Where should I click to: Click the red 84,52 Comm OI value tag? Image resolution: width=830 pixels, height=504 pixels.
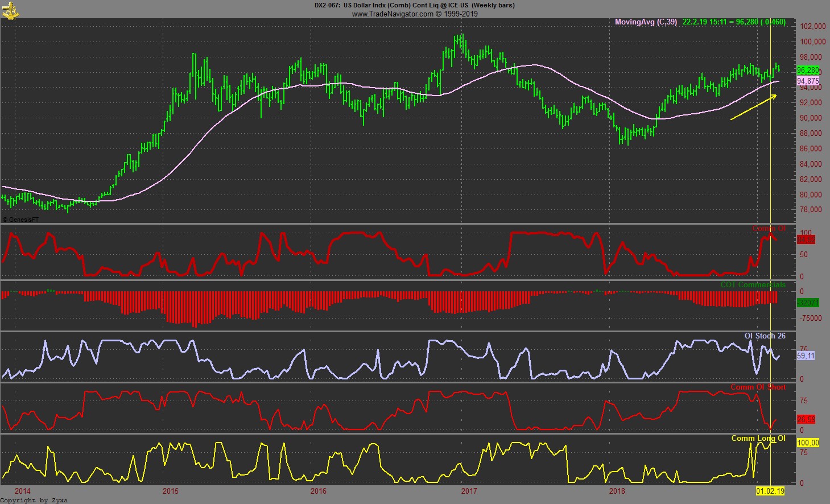(x=806, y=240)
